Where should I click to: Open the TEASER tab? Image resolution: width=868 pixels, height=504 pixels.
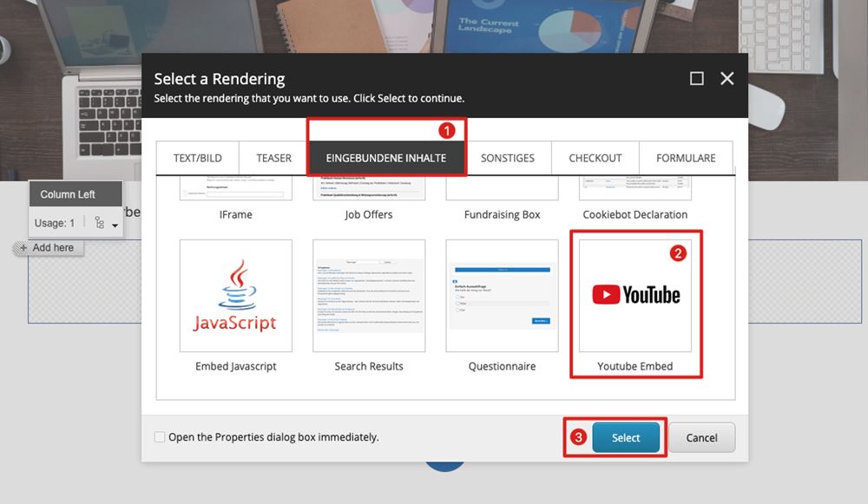(x=273, y=158)
